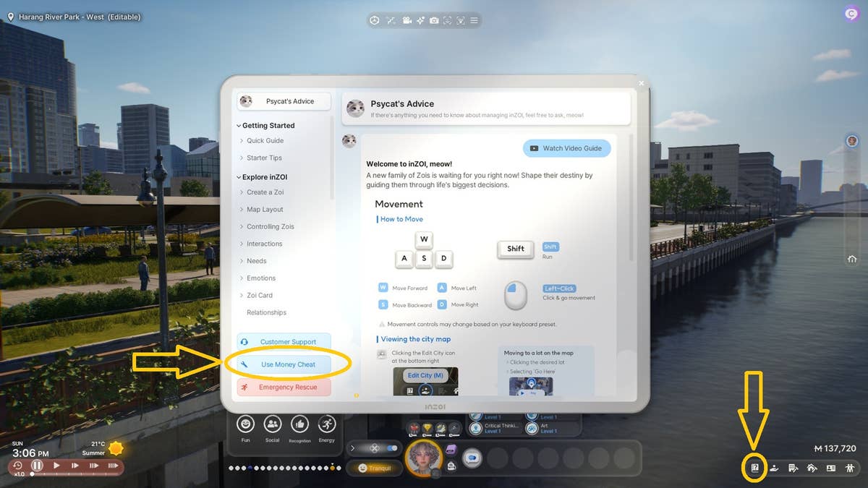The image size is (868, 488).
Task: Click the video camera recording icon
Action: pyautogui.click(x=407, y=20)
